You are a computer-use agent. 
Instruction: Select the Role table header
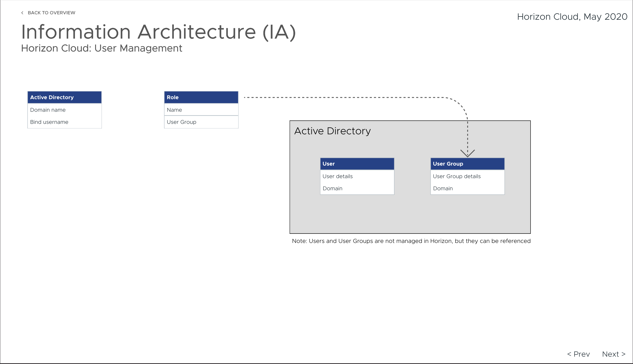click(x=201, y=97)
